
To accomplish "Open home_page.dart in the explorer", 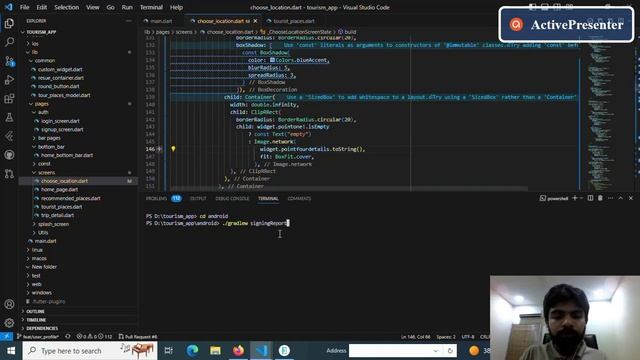I will tap(59, 189).
